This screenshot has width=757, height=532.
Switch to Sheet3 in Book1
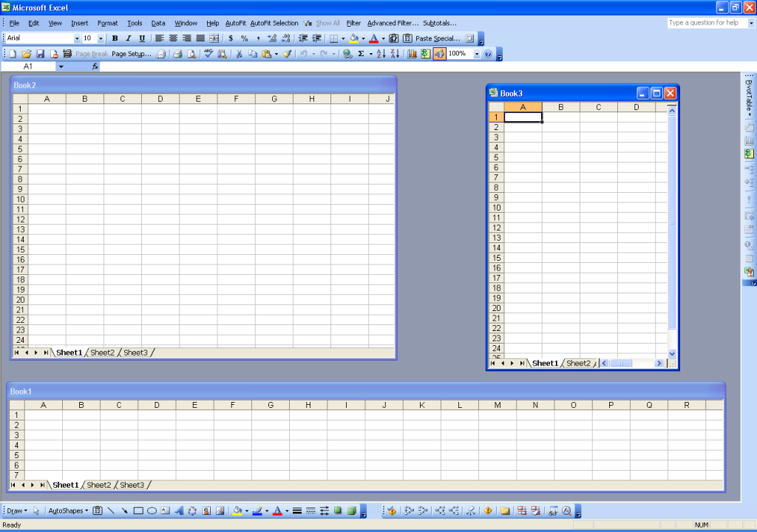click(x=132, y=485)
